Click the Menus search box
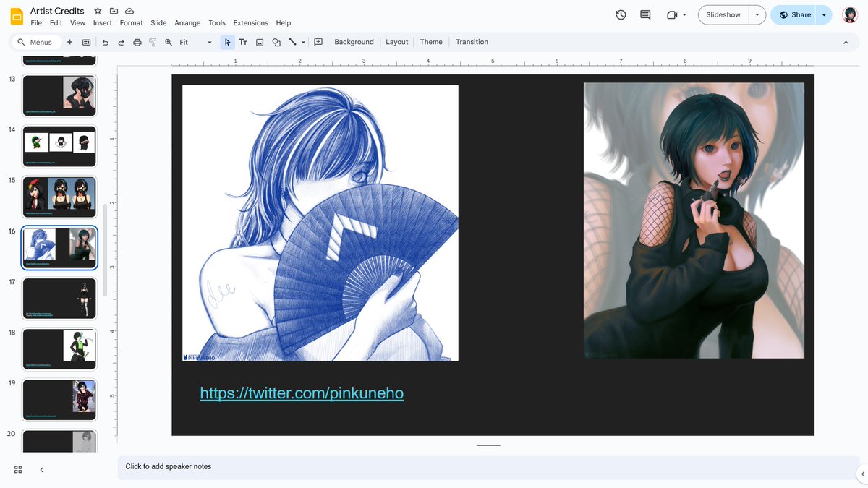 (x=36, y=42)
